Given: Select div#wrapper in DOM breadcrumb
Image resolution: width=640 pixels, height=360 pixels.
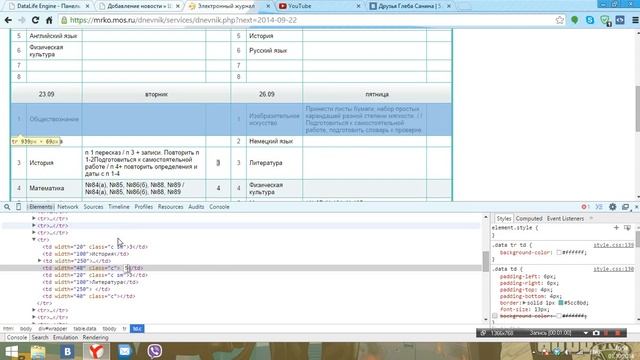Looking at the screenshot, I should 53,329.
